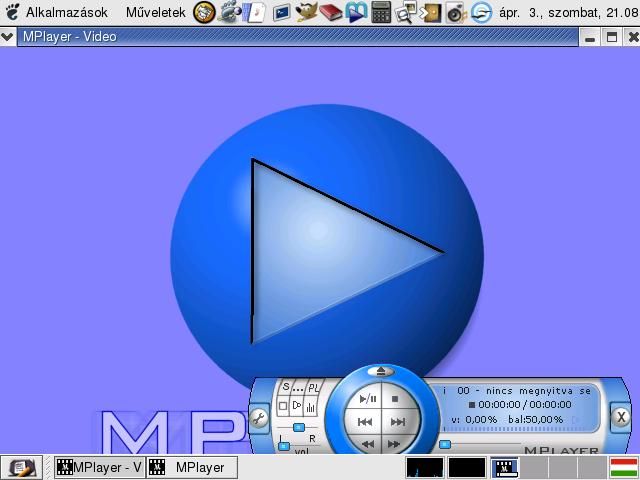Rewind with the double-left arrow button
640x480 pixels.
pyautogui.click(x=368, y=444)
